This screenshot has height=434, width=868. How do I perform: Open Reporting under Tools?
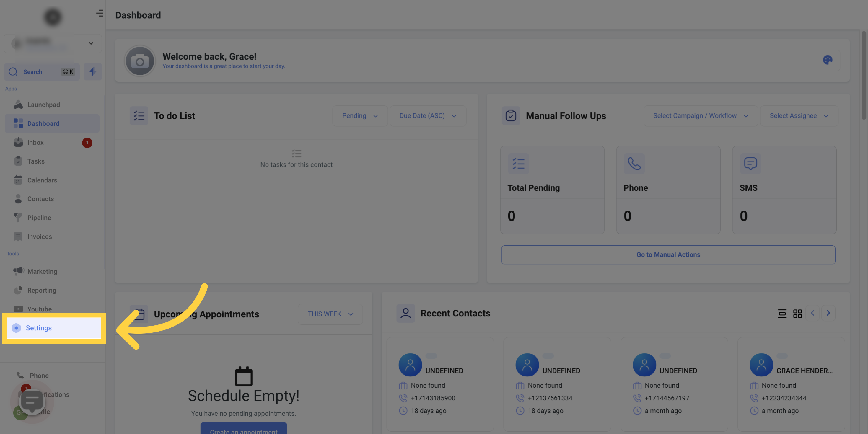click(52, 290)
